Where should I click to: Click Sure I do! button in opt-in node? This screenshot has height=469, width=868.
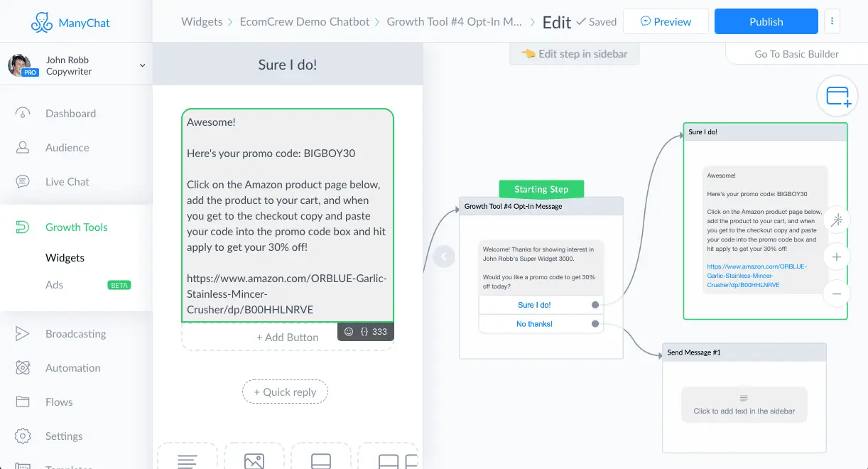coord(534,305)
